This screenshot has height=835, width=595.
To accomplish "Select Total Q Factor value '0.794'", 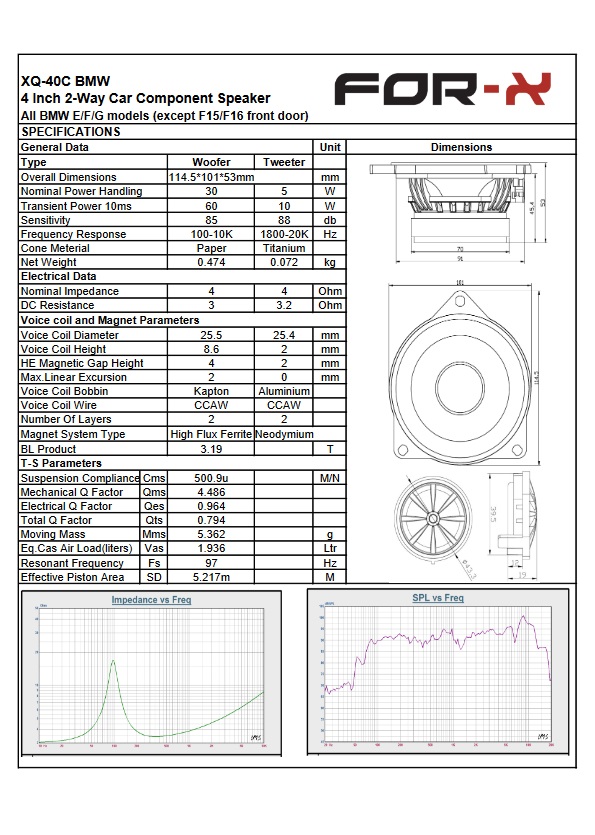I will point(211,520).
